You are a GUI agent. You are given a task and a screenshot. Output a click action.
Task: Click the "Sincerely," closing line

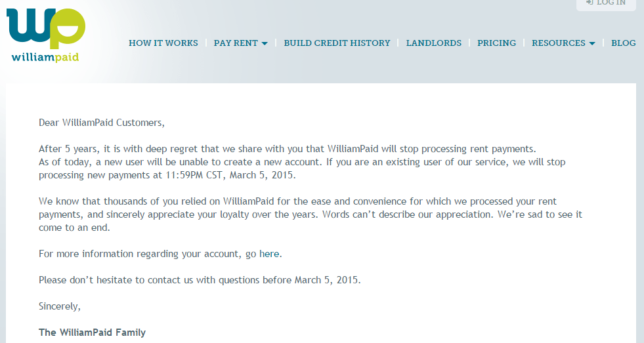(x=60, y=306)
